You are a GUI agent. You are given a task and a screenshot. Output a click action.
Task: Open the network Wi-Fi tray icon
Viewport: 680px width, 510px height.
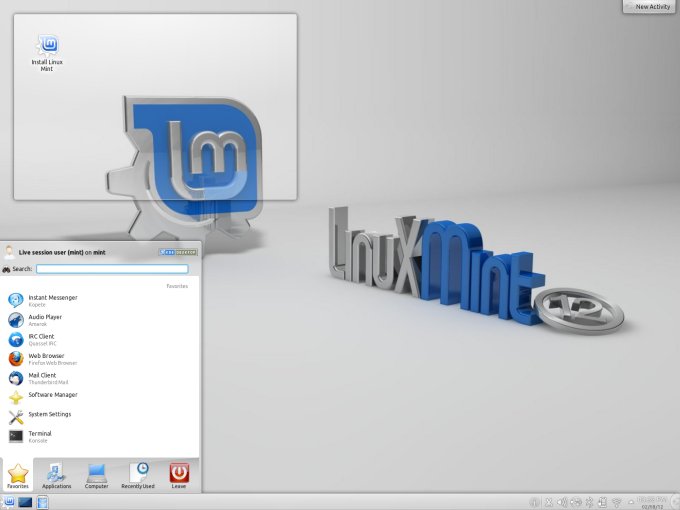[616, 502]
